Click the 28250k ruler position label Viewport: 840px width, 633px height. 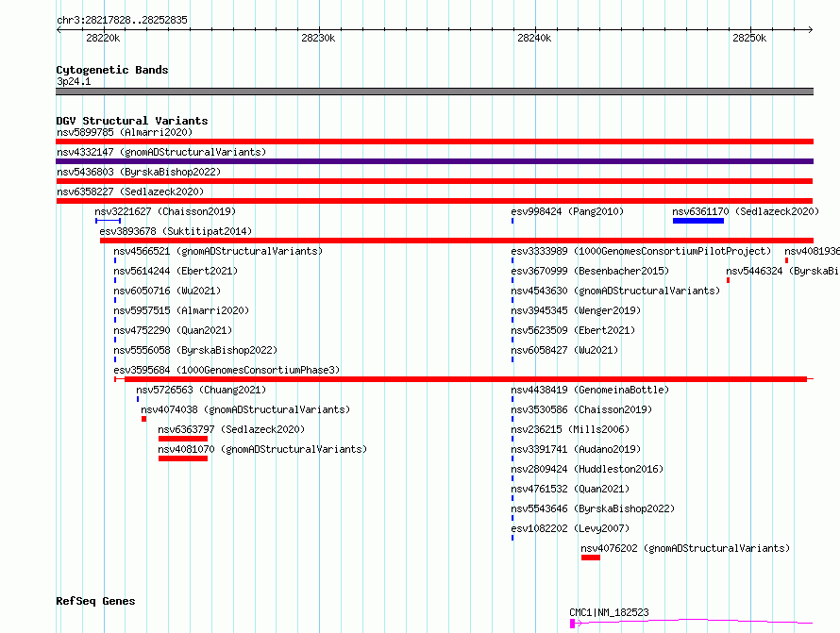(749, 38)
